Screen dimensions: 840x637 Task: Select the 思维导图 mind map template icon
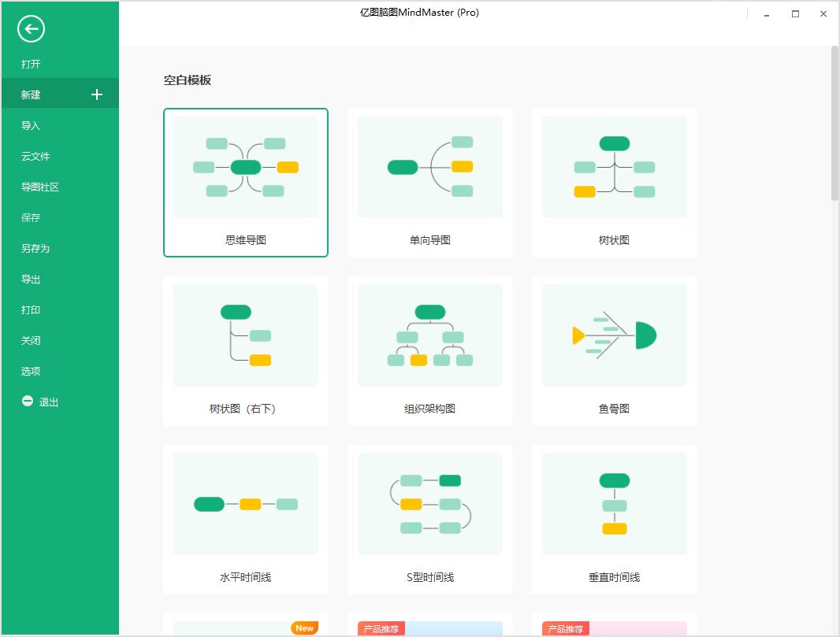pos(246,167)
